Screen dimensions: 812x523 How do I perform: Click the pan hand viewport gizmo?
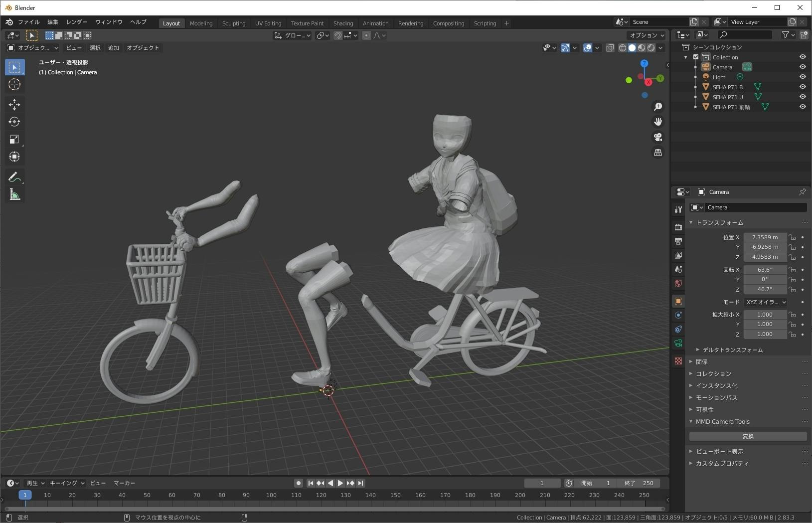click(658, 122)
